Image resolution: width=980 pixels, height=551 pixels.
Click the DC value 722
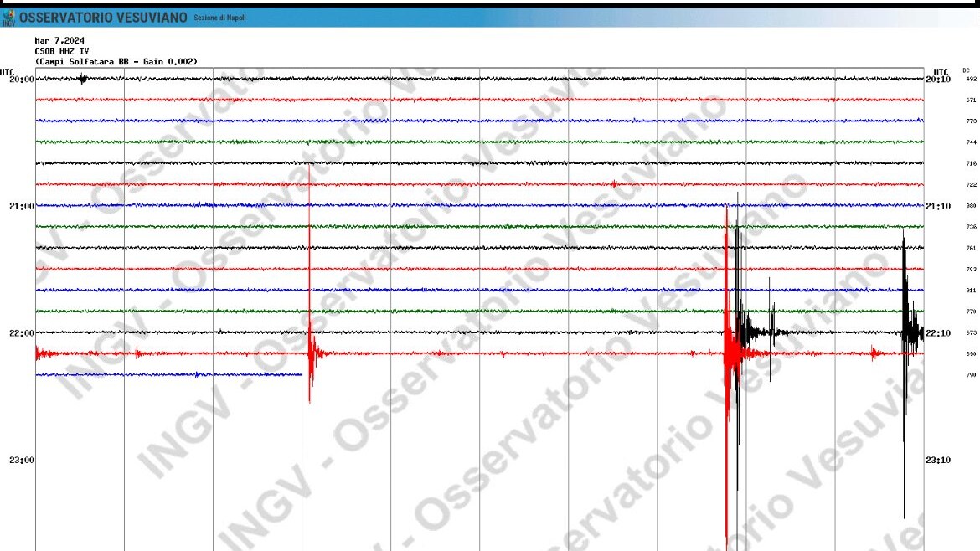(972, 185)
